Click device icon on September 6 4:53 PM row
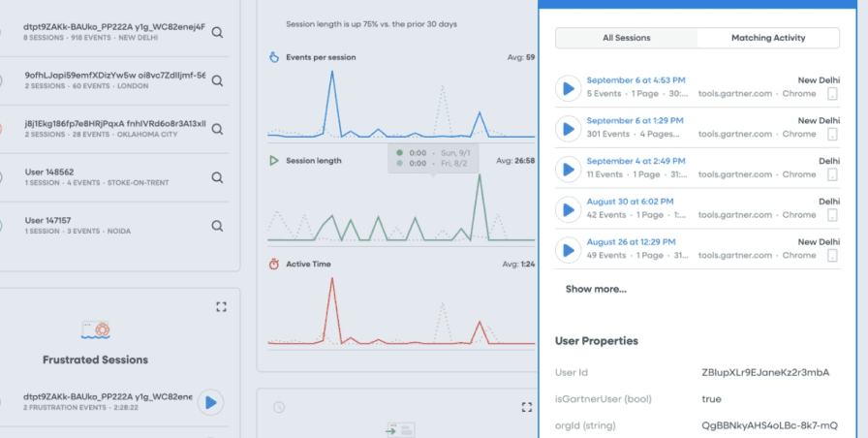 (832, 94)
